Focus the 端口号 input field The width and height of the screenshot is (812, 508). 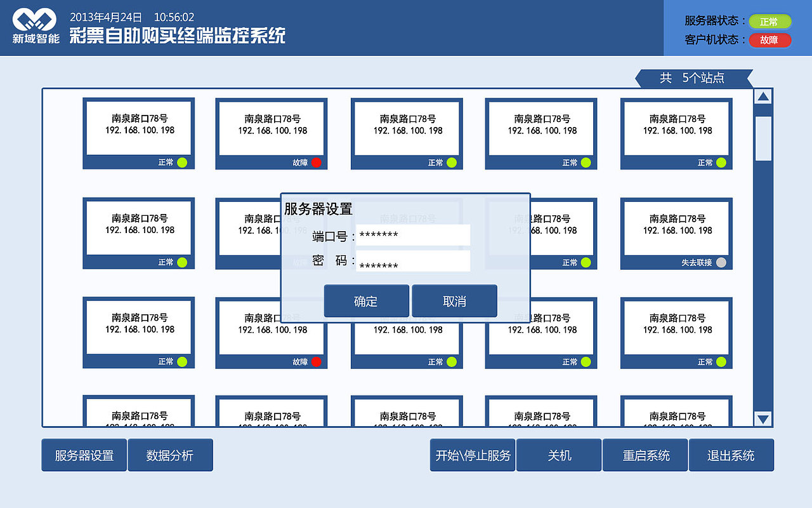click(413, 235)
